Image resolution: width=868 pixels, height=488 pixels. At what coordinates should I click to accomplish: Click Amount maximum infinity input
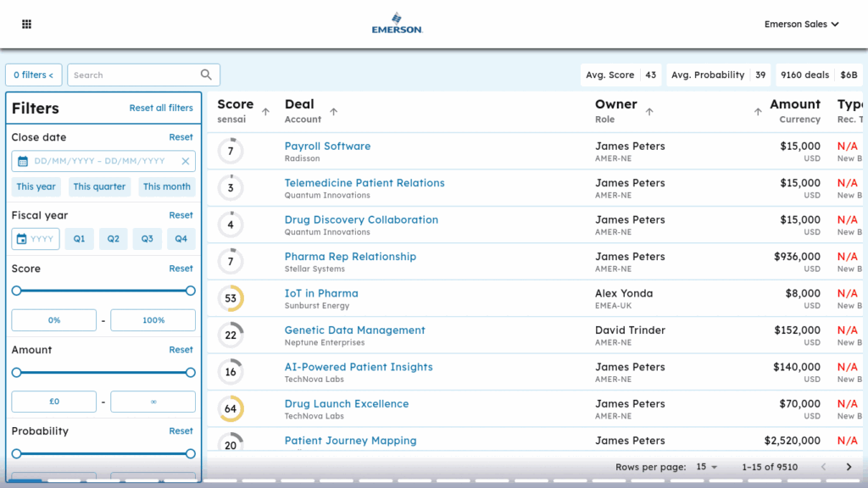point(153,402)
